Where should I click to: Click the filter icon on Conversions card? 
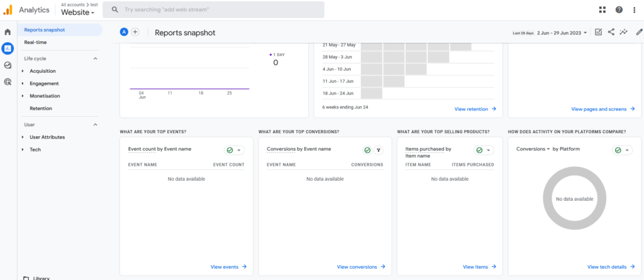[378, 150]
